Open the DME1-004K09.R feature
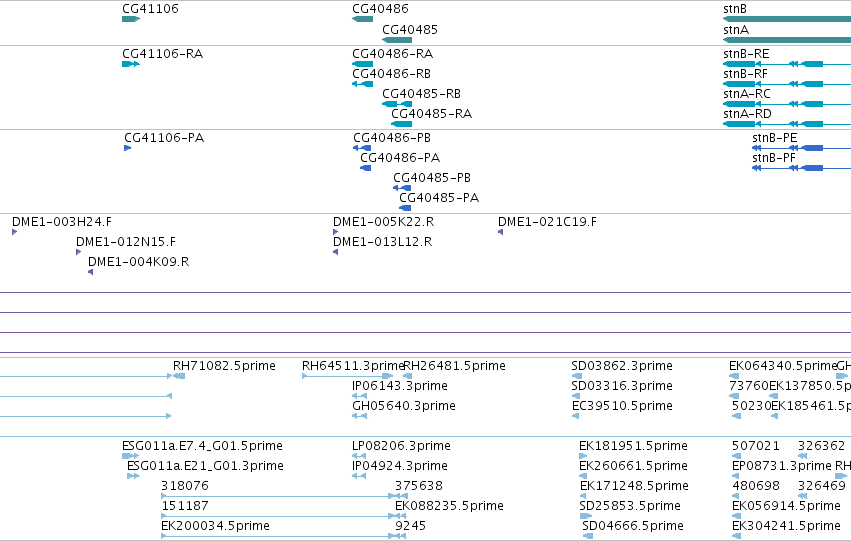The image size is (851, 541). coord(138,262)
